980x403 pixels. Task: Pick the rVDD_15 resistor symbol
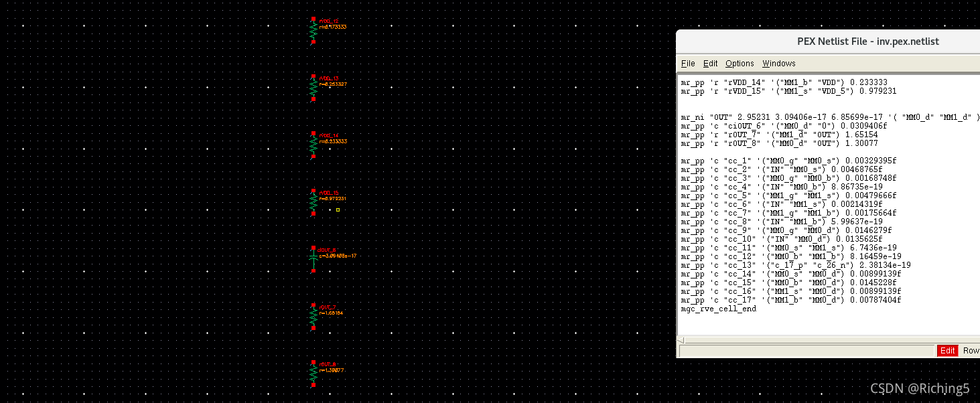coord(313,202)
